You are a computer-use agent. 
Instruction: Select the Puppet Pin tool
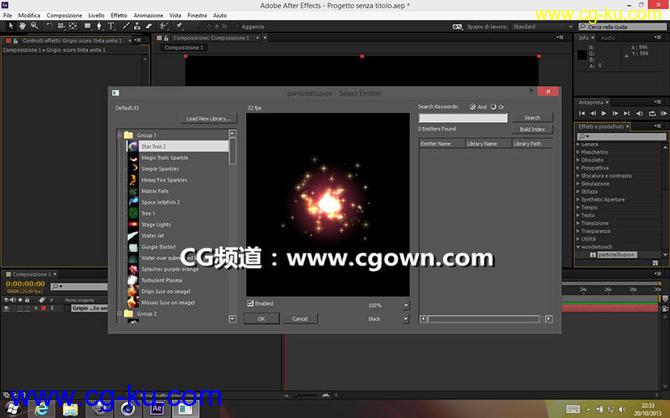pyautogui.click(x=179, y=26)
